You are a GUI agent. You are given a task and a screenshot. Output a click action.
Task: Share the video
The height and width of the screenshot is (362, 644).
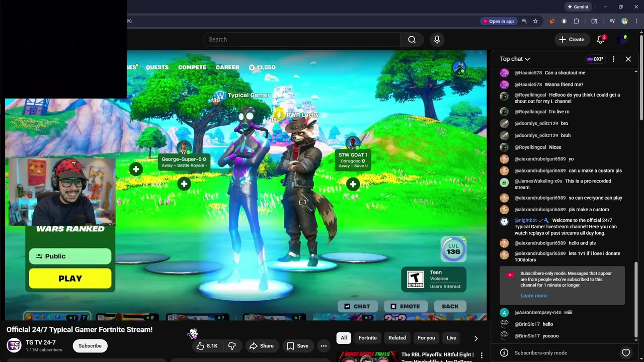[x=262, y=346]
